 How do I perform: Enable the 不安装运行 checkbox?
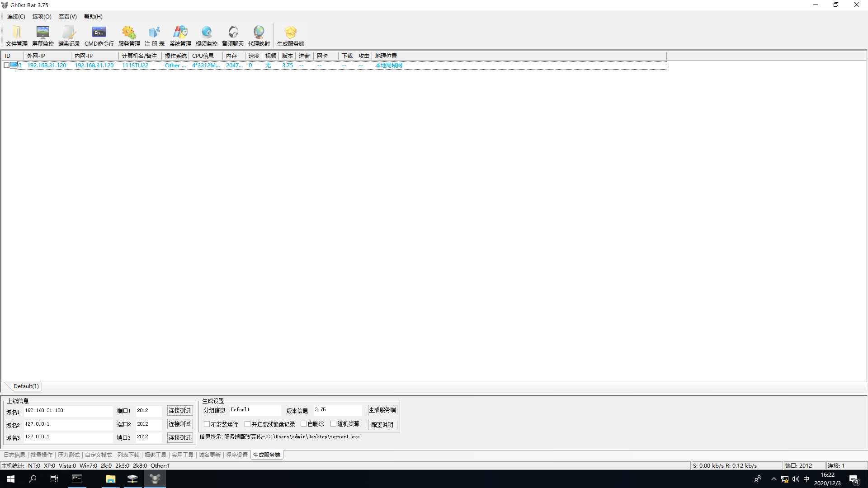pyautogui.click(x=207, y=424)
